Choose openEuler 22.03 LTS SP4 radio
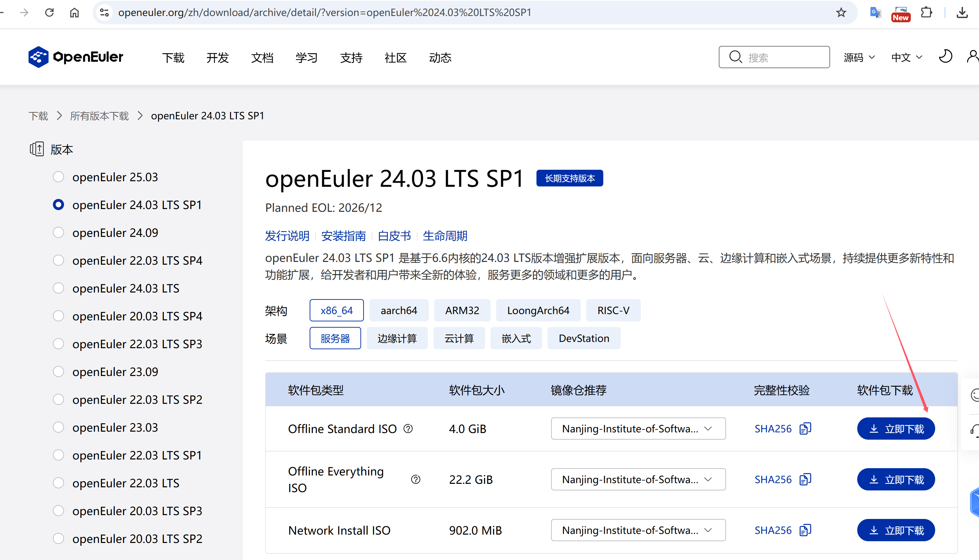 pos(58,261)
